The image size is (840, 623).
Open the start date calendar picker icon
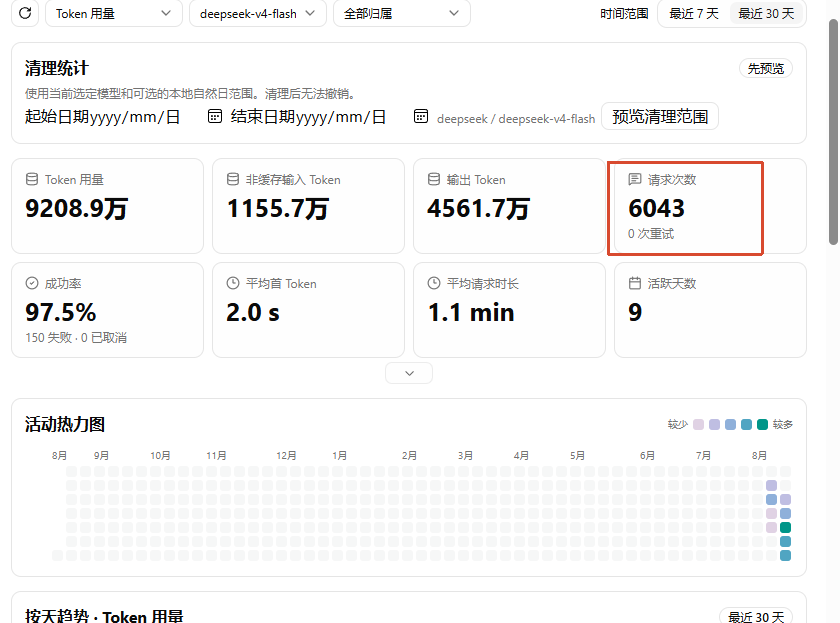coord(215,116)
